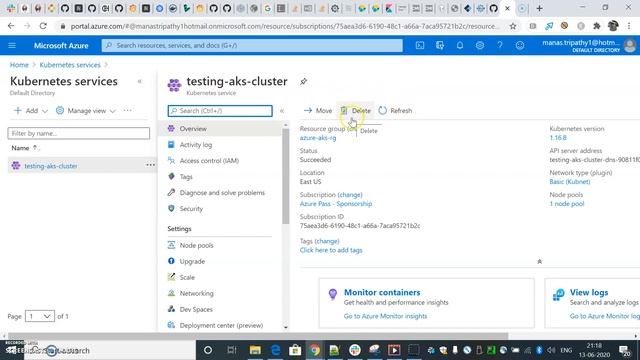Select testing-aks-cluster in the list
The image size is (640, 360).
tap(51, 166)
